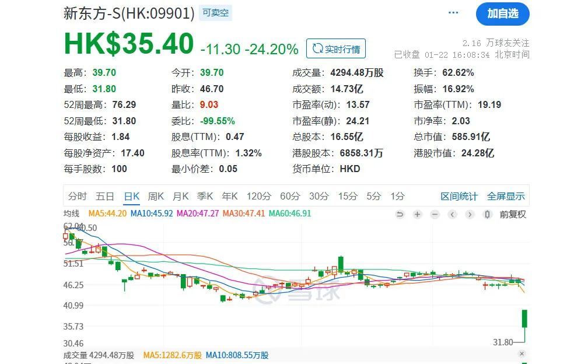The width and height of the screenshot is (588, 364).
Task: Select the 月K monthly chart tab
Action: (181, 196)
